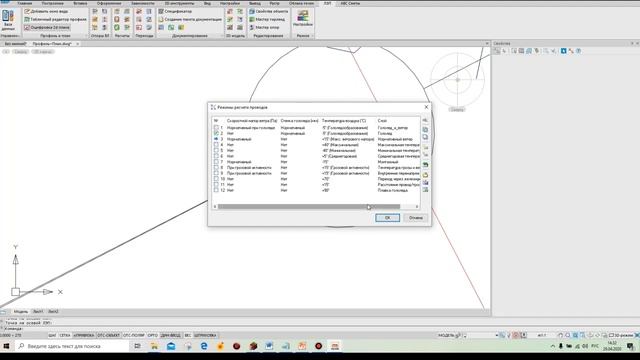Tick the checkbox for mode row 4
640x360 pixels.
tap(216, 145)
